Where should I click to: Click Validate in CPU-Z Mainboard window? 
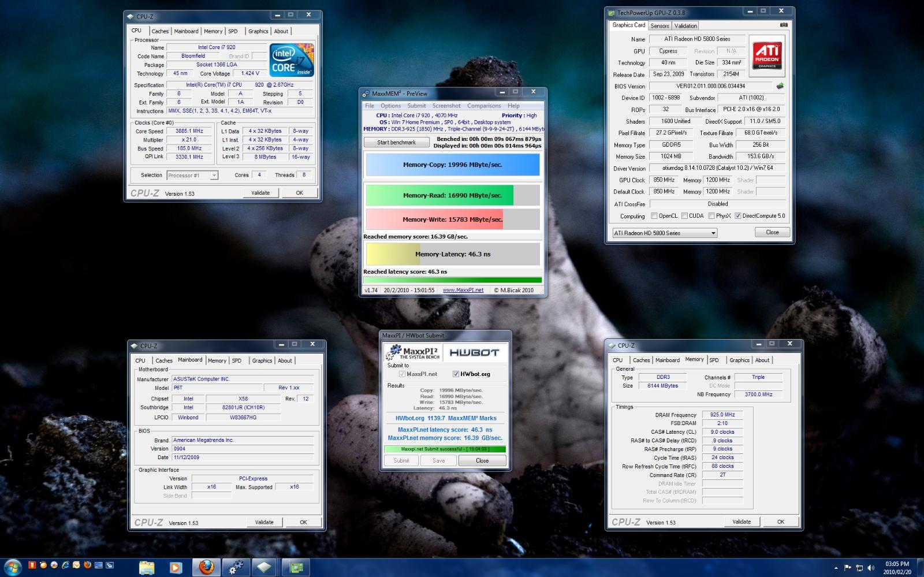264,522
